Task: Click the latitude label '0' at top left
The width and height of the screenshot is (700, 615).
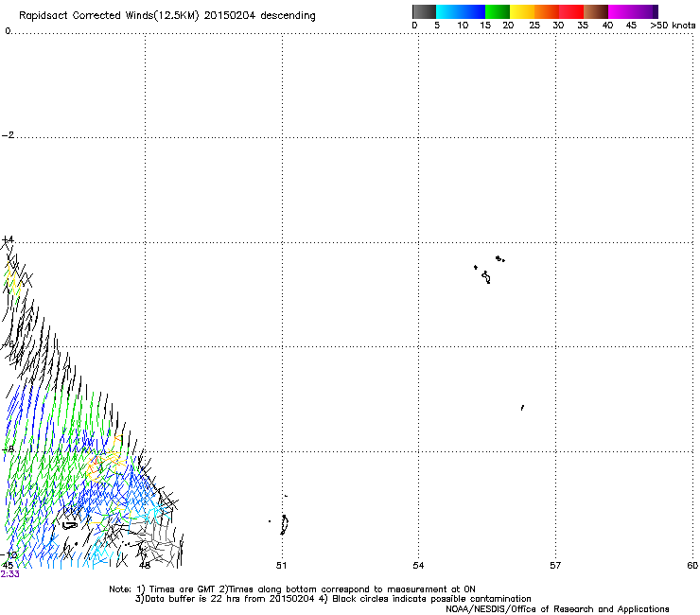Action: coord(8,31)
